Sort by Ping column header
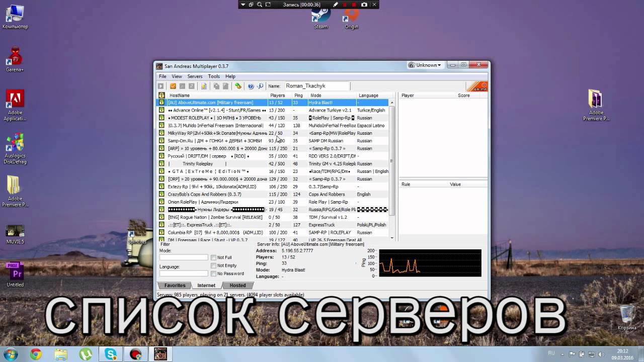Viewport: 644px width, 362px height. (300, 95)
